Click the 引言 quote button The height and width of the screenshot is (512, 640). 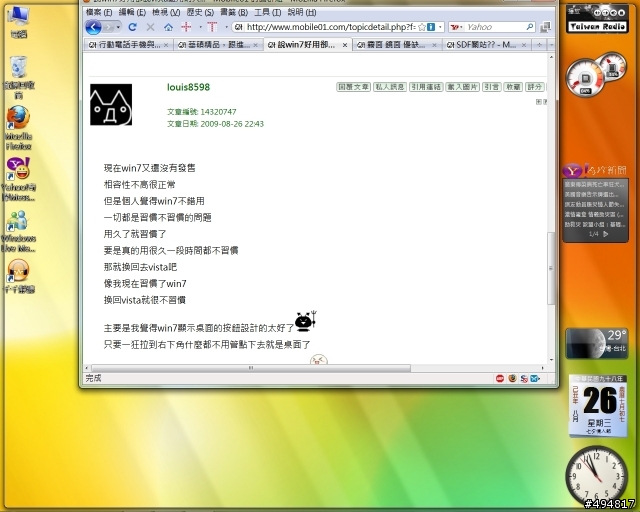[491, 87]
